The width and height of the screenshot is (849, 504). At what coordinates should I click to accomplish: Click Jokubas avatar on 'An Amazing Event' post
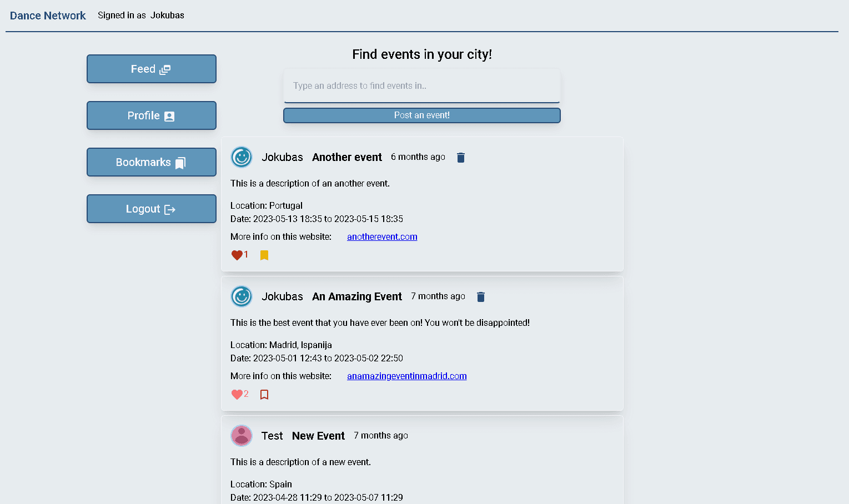point(242,296)
